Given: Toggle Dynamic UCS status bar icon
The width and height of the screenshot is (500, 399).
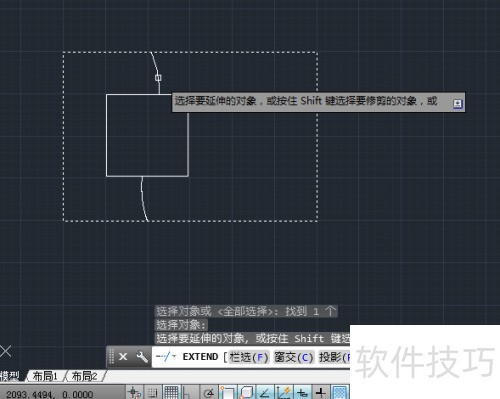Looking at the screenshot, I should point(283,393).
